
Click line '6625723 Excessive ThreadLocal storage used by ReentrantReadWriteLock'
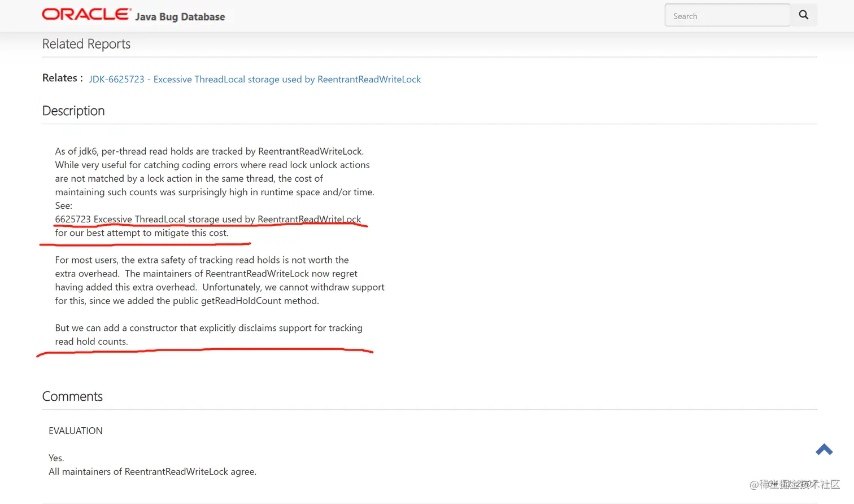(x=208, y=219)
